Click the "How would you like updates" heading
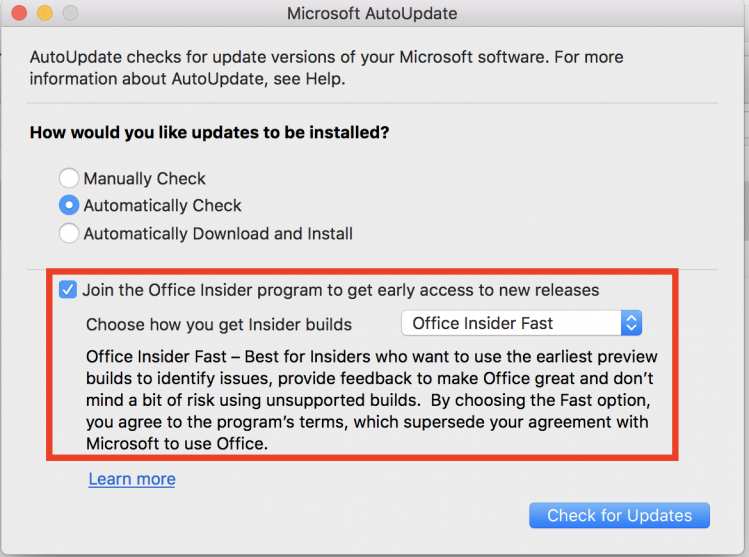The width and height of the screenshot is (749, 557). coord(209,132)
